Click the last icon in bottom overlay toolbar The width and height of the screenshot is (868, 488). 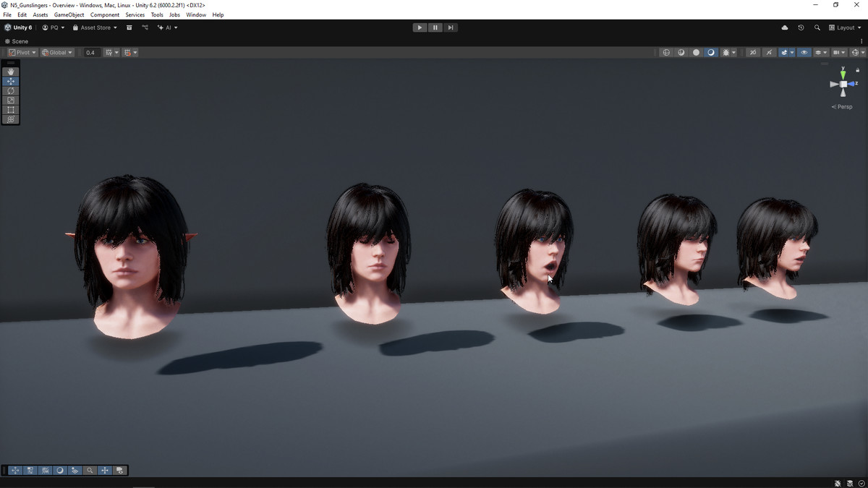120,470
